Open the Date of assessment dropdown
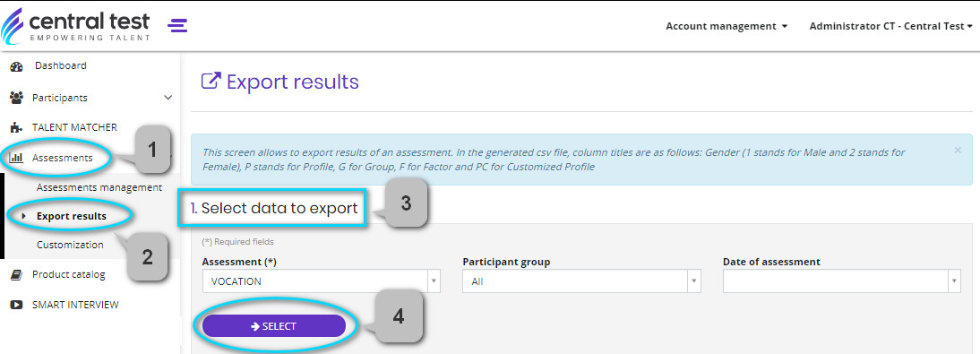This screenshot has height=354, width=980. (x=841, y=281)
